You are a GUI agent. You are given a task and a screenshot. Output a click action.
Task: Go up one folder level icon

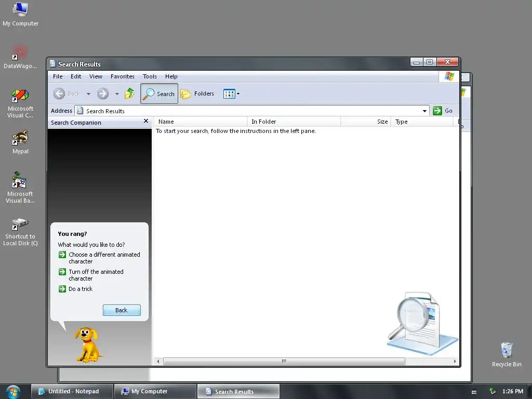(129, 94)
